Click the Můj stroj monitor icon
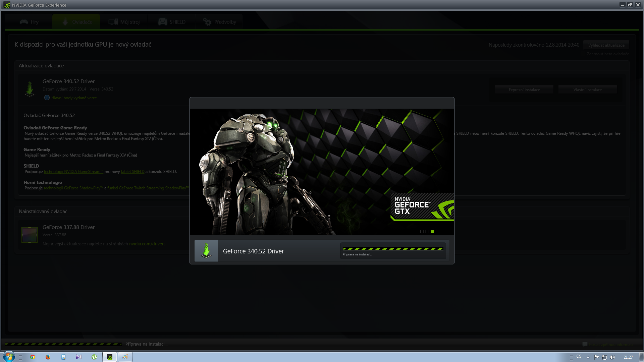Viewport: 644px width, 362px height. pyautogui.click(x=113, y=22)
